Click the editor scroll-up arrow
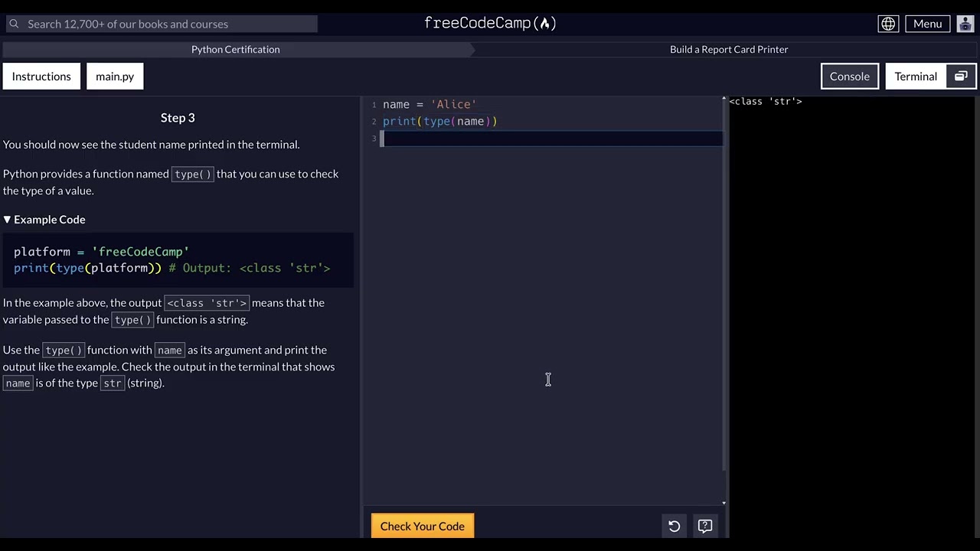980x551 pixels. 724,100
